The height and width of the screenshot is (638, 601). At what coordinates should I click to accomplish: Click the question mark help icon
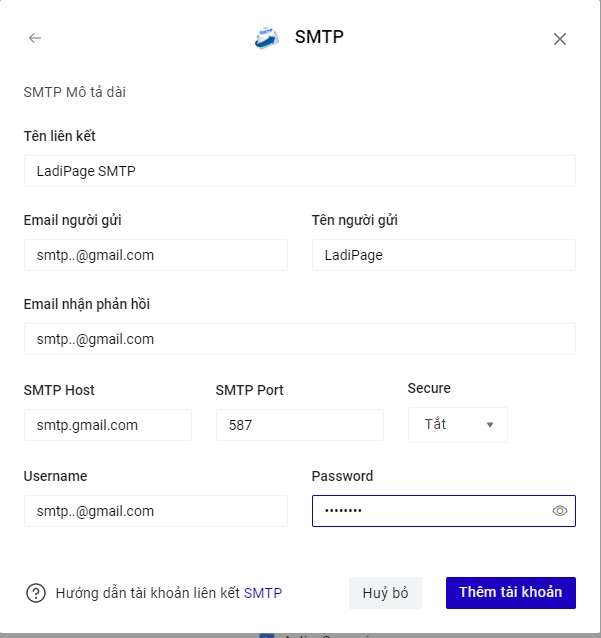tap(36, 593)
